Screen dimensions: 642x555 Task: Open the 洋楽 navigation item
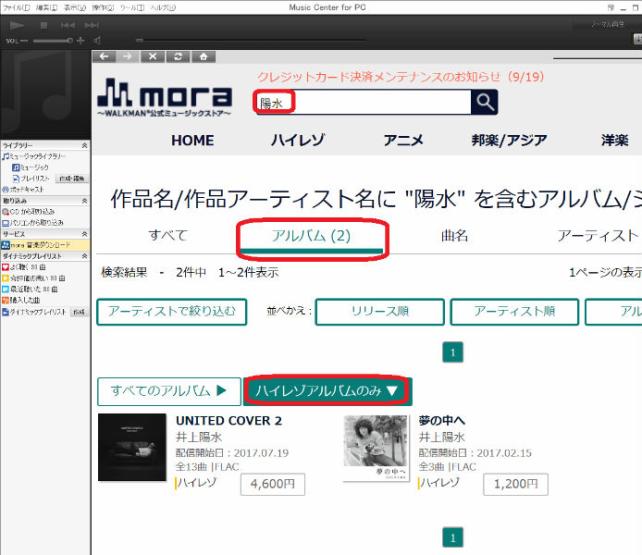615,140
